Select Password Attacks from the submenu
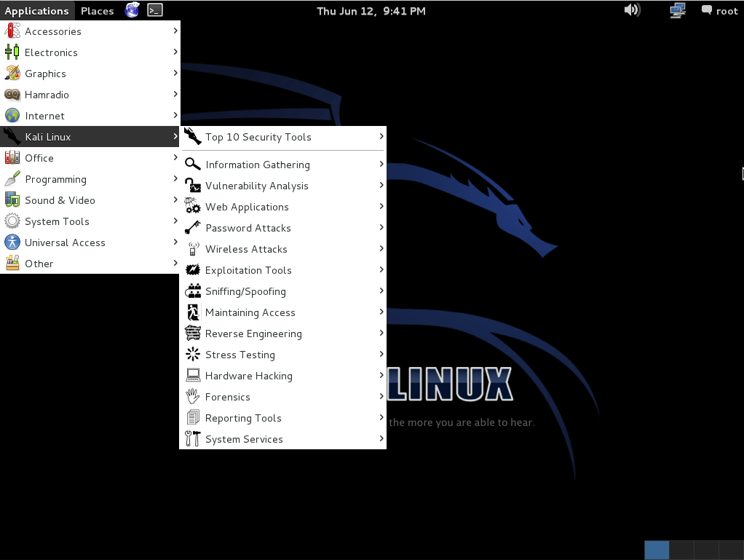The width and height of the screenshot is (744, 560). [x=248, y=228]
